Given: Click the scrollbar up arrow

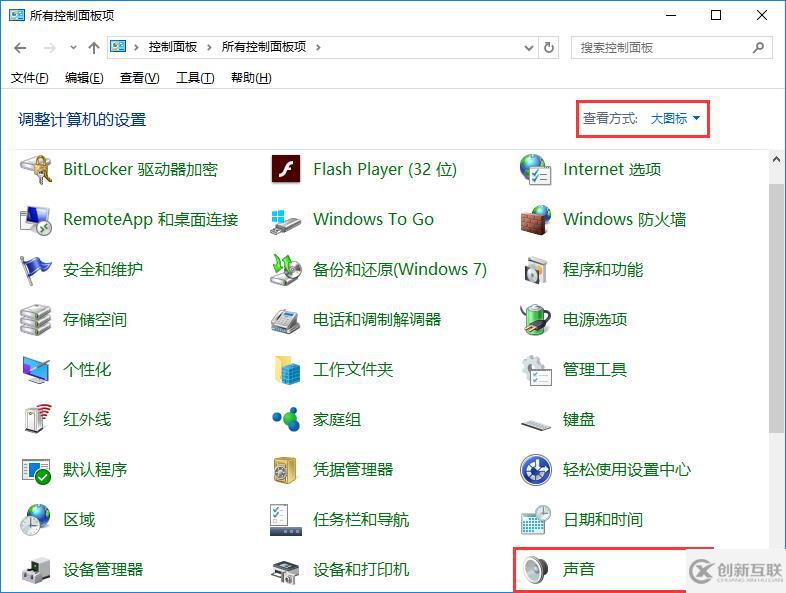Looking at the screenshot, I should pos(776,159).
